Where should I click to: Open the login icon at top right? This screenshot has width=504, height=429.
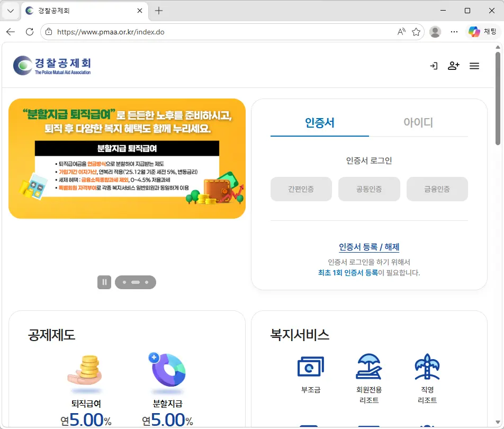(434, 66)
